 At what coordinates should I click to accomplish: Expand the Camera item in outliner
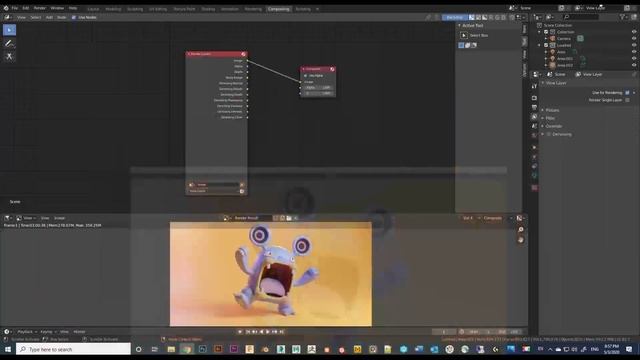tap(546, 38)
